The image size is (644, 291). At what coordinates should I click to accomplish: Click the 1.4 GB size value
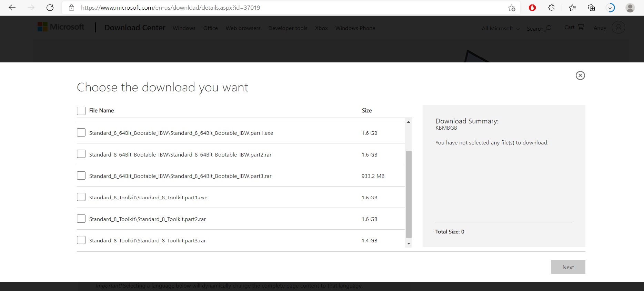pyautogui.click(x=369, y=241)
